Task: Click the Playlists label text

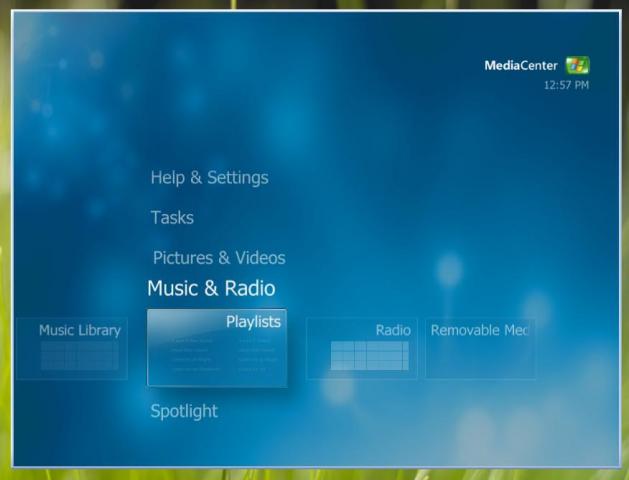Action: click(x=253, y=322)
